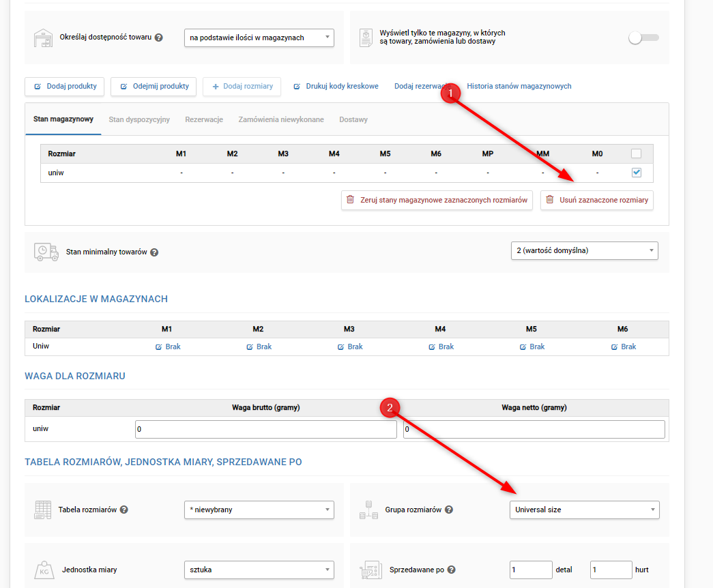
Task: Click edit icon for M4 location Brak
Action: coord(432,347)
